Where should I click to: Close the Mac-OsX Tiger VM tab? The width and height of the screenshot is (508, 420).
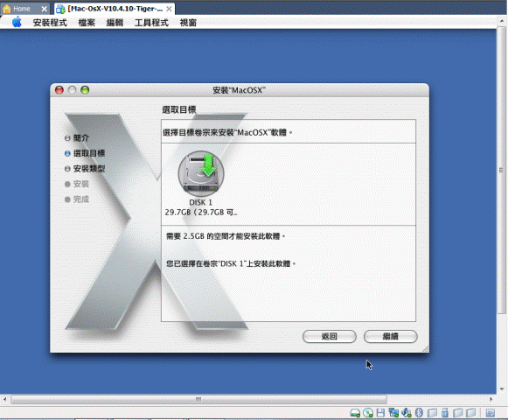point(169,9)
